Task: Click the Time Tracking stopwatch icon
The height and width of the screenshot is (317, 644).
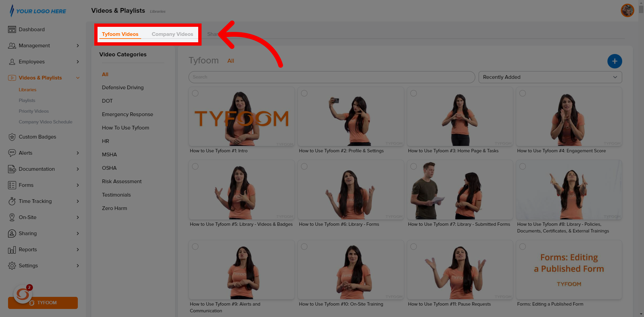Action: [x=12, y=201]
